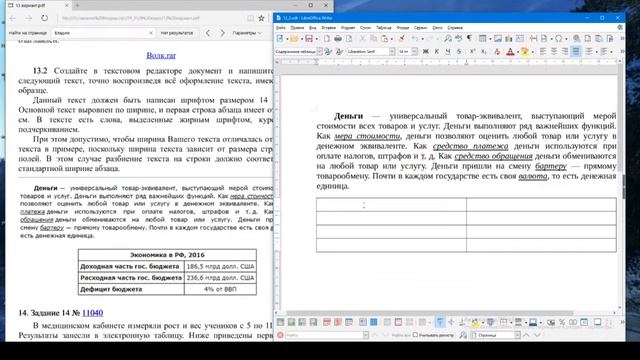This screenshot has width=640, height=360.
Task: Align text left in Writer
Action: pyautogui.click(x=543, y=51)
